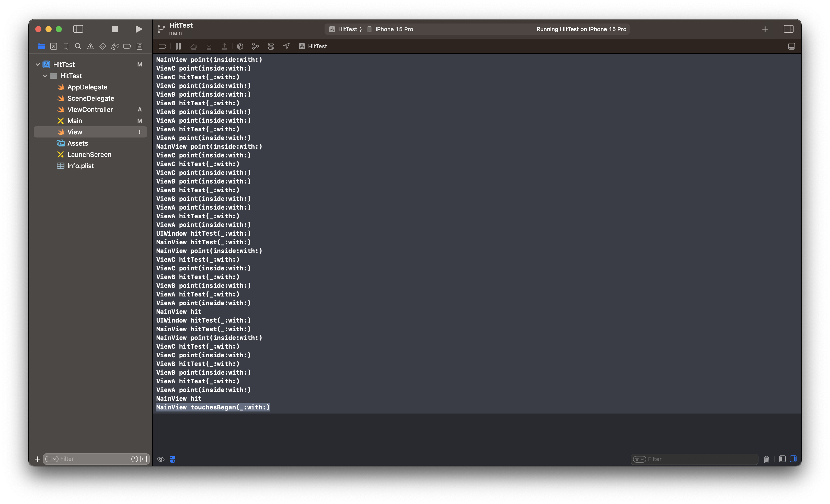830x504 pixels.
Task: Open AppDelegate file
Action: pyautogui.click(x=90, y=87)
